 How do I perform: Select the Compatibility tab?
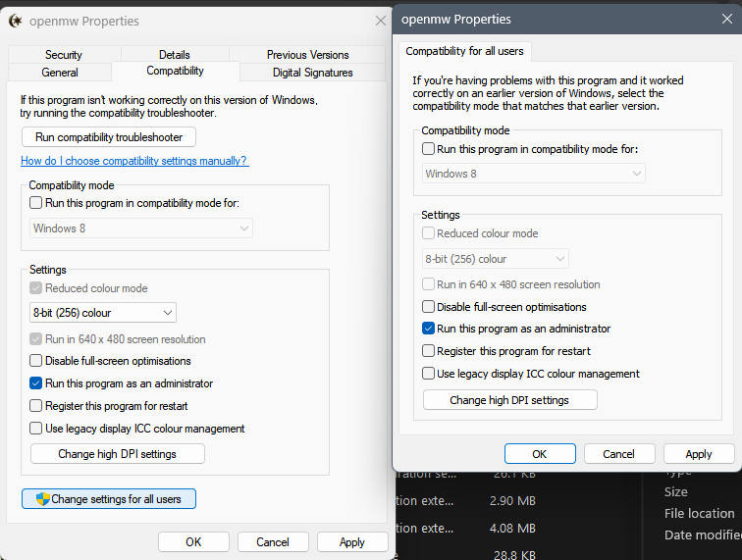point(175,71)
